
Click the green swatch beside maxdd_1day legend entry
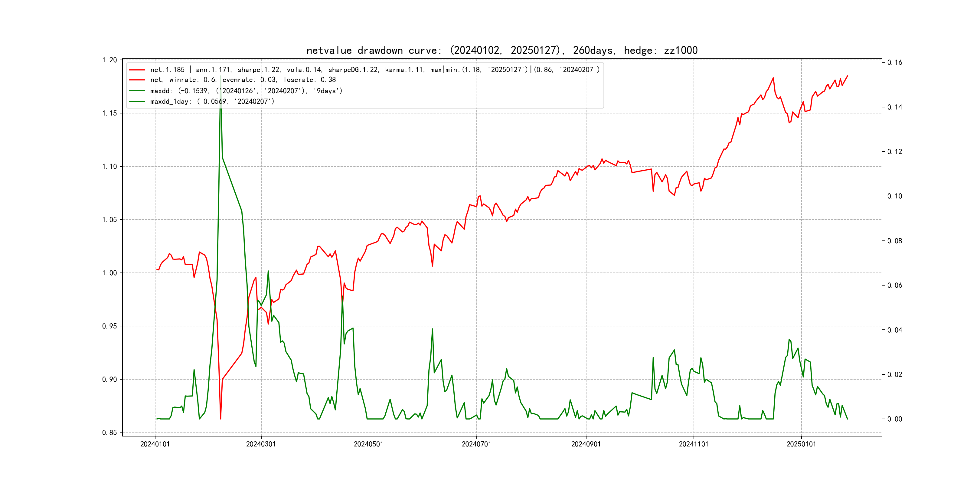(x=137, y=102)
